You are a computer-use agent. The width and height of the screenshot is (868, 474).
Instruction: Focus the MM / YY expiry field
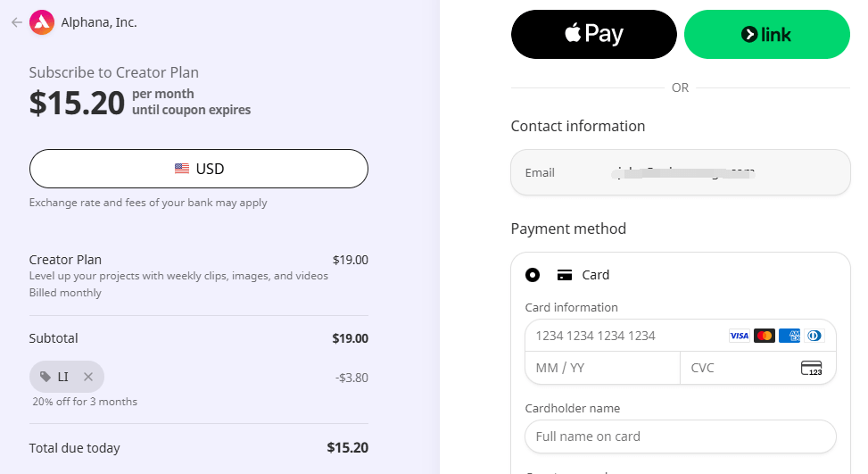coord(602,369)
